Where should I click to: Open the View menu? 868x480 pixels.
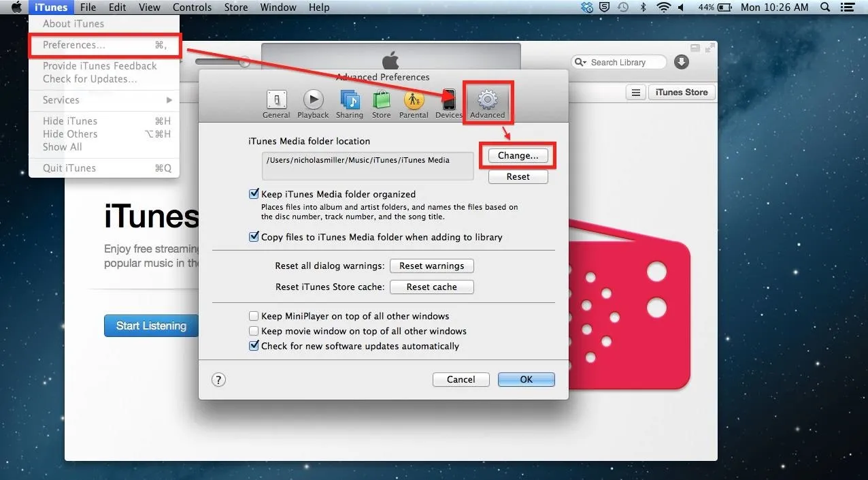click(x=149, y=7)
